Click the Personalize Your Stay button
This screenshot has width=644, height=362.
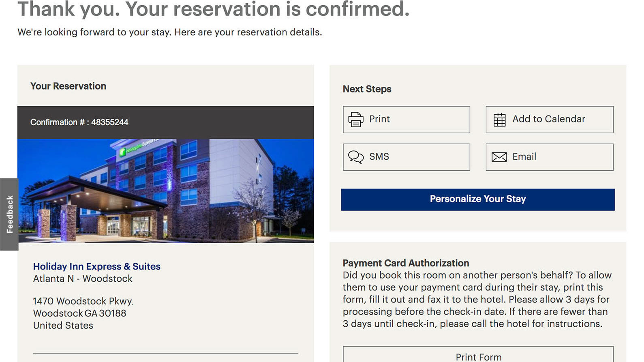477,199
